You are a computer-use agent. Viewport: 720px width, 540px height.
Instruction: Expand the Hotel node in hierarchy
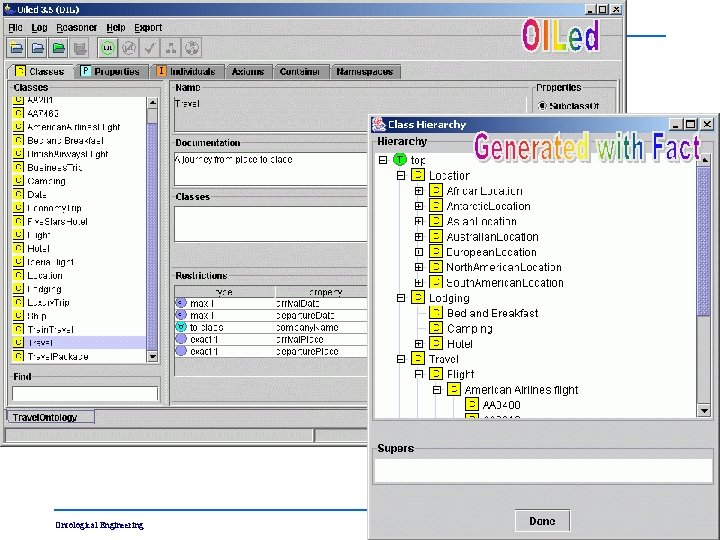coord(419,343)
